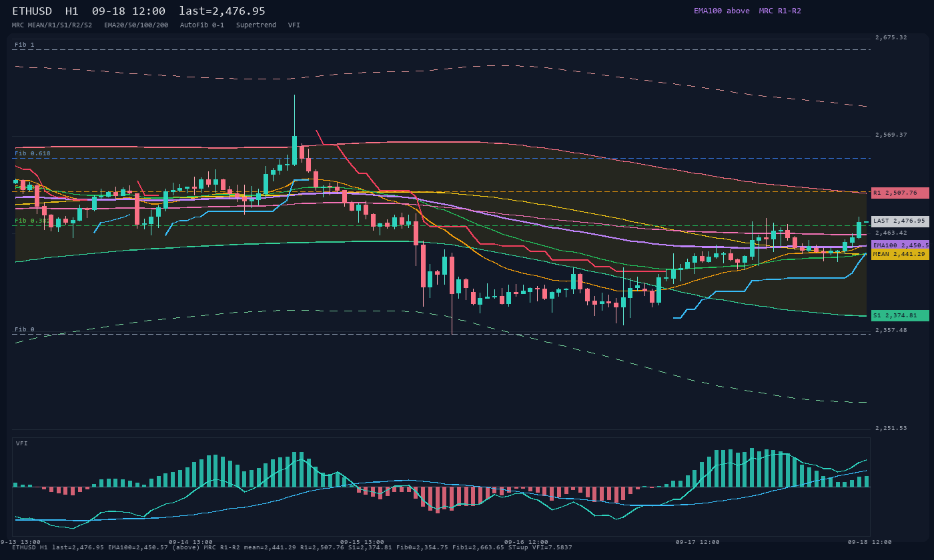
Task: Click the ETHUSD symbol in the header
Action: 32,11
